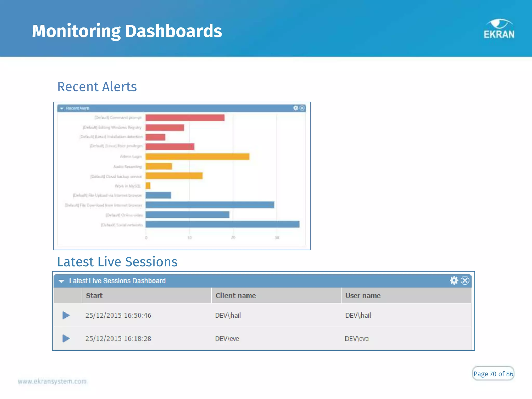This screenshot has width=532, height=399.
Task: Open settings gear of Recent Alerts panel
Action: pyautogui.click(x=296, y=108)
